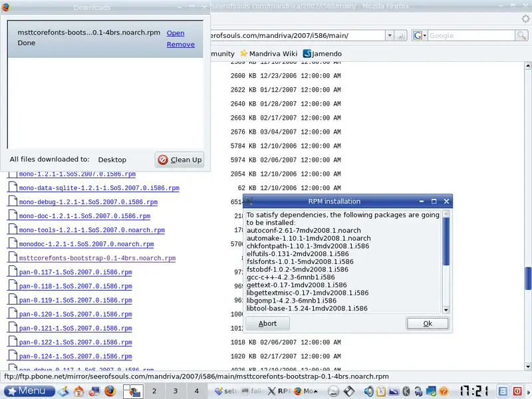Click the Firefox URL address field
Image resolution: width=532 pixels, height=399 pixels.
[x=297, y=35]
